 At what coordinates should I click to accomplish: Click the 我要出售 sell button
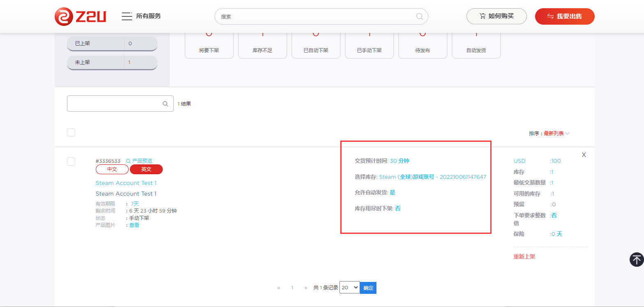point(564,16)
